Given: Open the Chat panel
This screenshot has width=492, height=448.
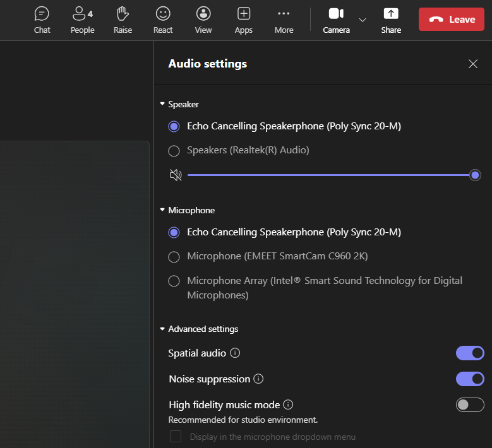Looking at the screenshot, I should point(42,20).
